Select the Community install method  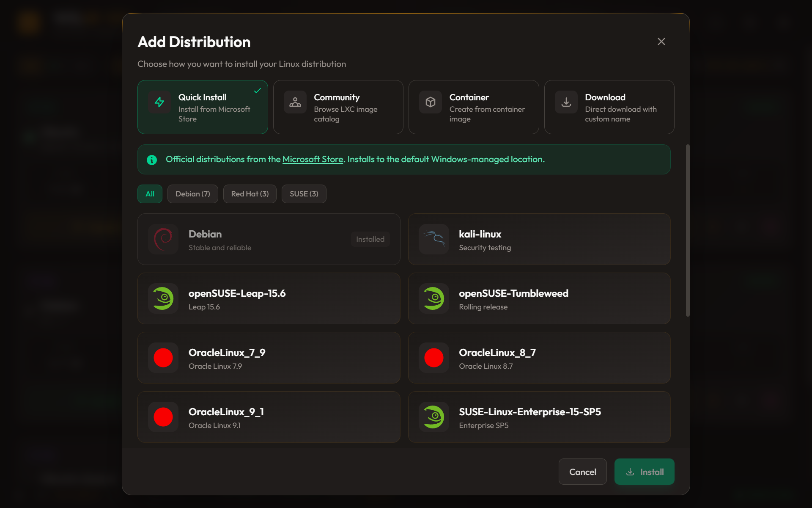coord(338,107)
